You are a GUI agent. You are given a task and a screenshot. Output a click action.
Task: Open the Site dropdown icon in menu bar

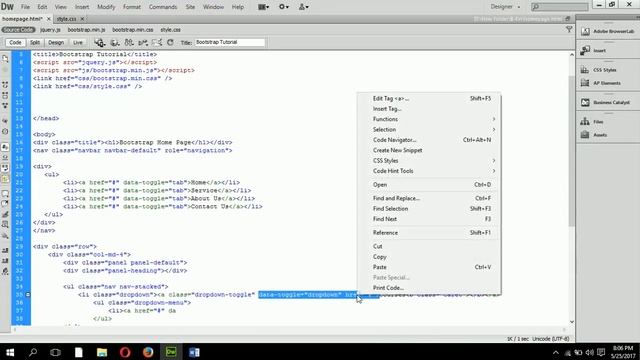(x=304, y=7)
